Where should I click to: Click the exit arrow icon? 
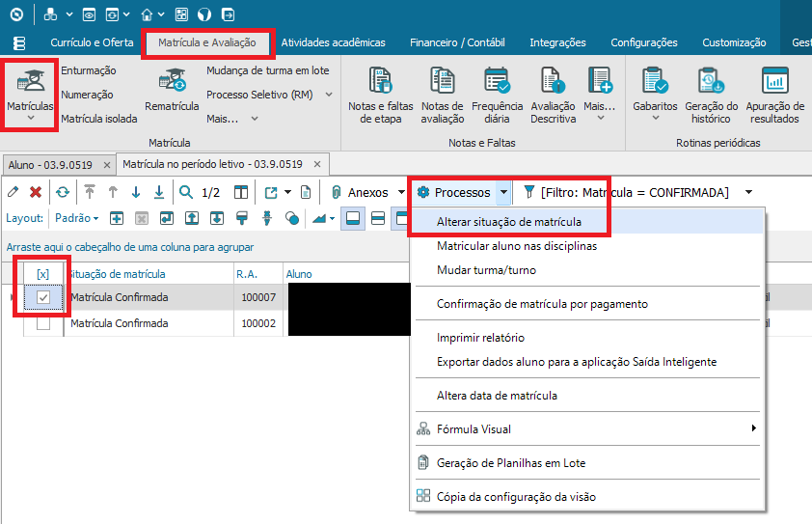[x=228, y=14]
